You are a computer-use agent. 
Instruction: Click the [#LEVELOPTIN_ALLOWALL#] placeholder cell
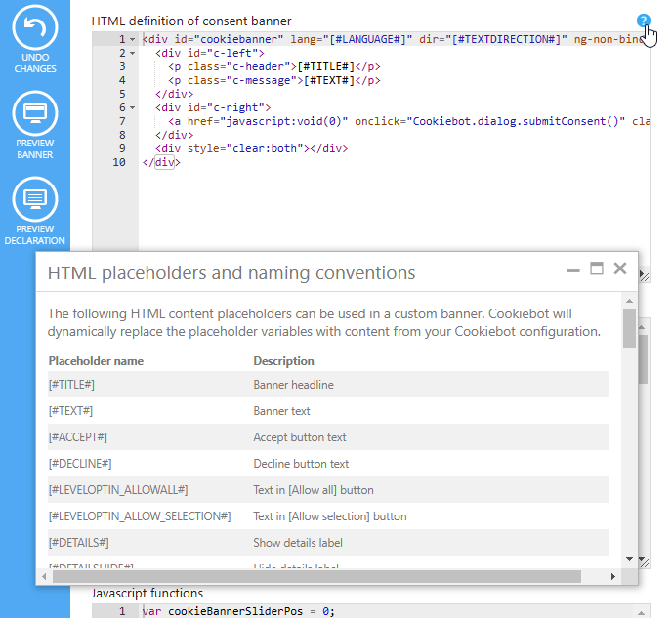(x=118, y=490)
